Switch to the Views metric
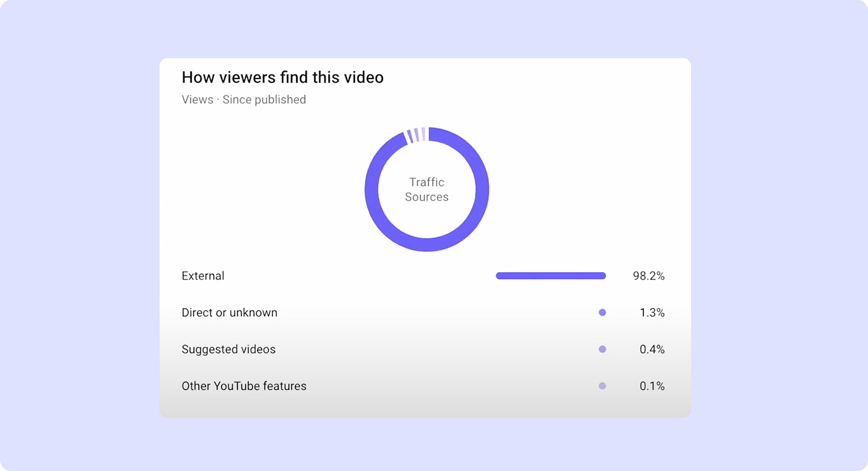The width and height of the screenshot is (868, 471). (x=197, y=99)
